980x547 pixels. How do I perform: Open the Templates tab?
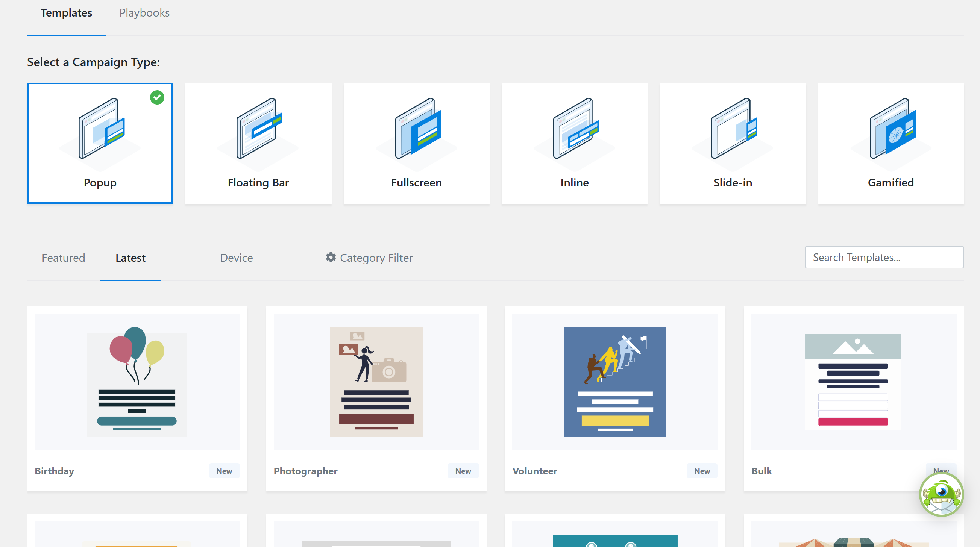66,13
